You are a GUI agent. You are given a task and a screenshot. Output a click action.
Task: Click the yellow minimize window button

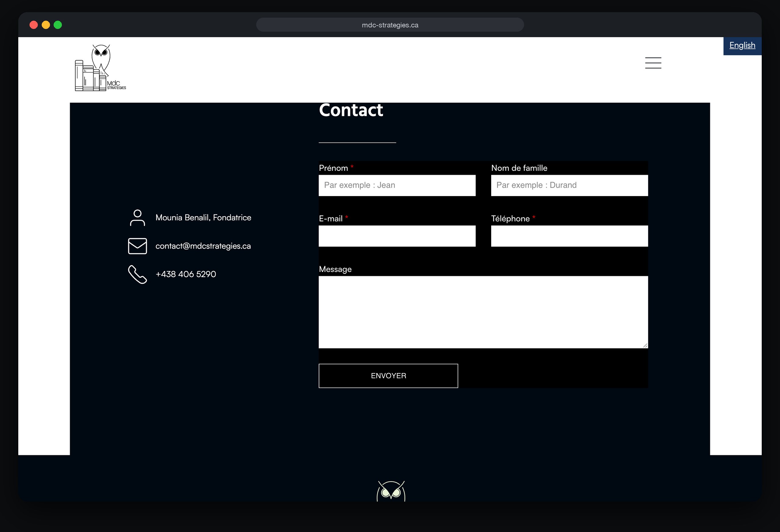[x=46, y=25]
